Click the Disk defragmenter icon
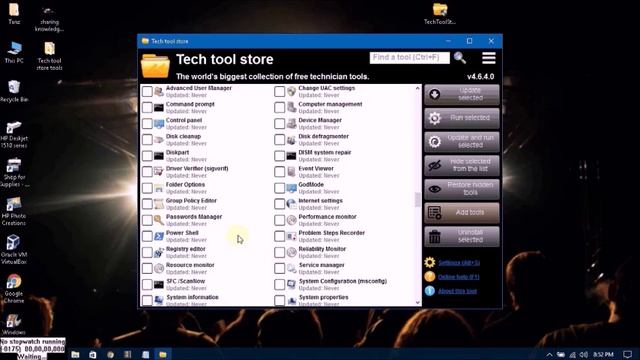Image resolution: width=640 pixels, height=360 pixels. (x=291, y=140)
